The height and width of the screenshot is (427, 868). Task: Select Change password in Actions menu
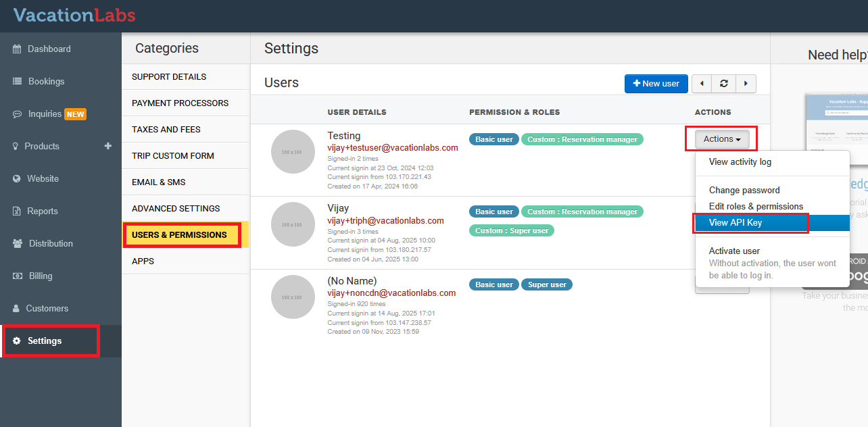744,191
